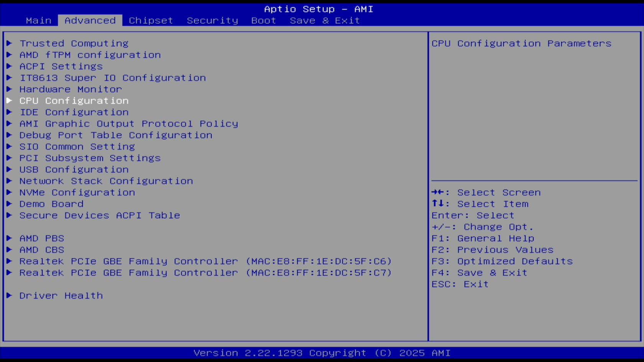Image resolution: width=644 pixels, height=362 pixels.
Task: Click arrow beside Driver Health
Action: 9,296
